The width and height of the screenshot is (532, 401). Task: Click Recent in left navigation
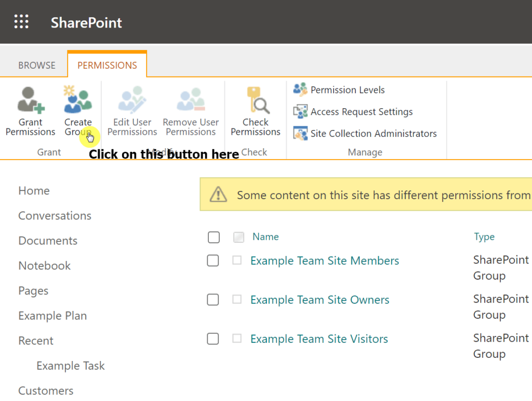[x=36, y=341]
